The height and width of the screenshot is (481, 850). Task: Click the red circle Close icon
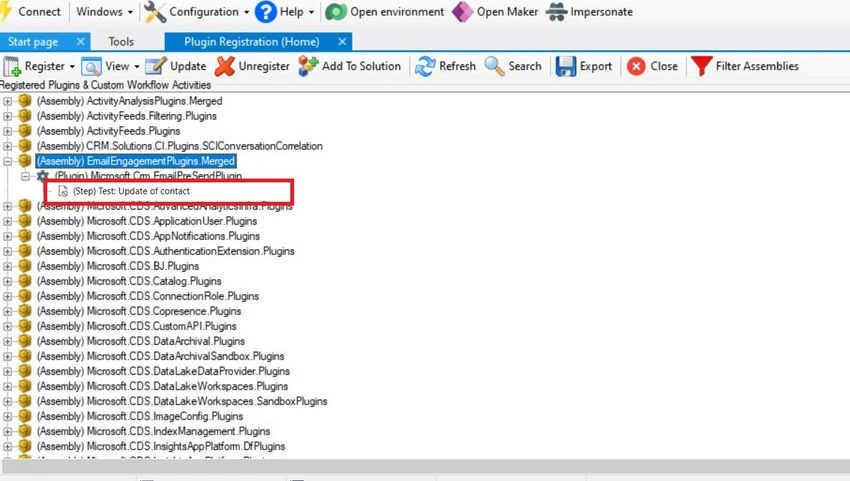636,66
